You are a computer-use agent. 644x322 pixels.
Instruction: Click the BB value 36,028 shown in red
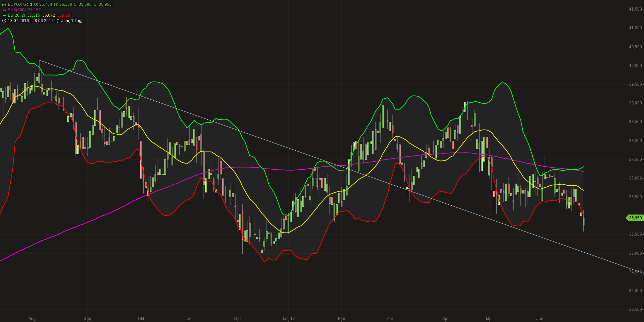coord(64,15)
